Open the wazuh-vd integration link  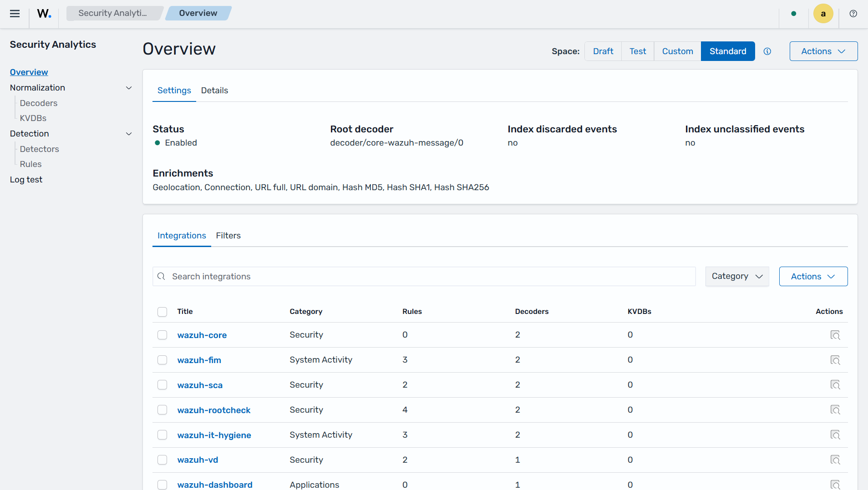(198, 460)
